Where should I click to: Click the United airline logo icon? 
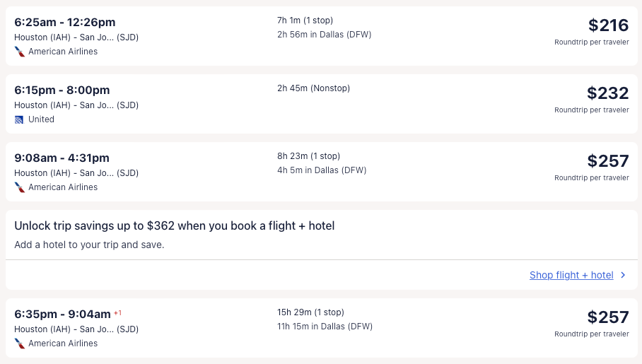[19, 119]
